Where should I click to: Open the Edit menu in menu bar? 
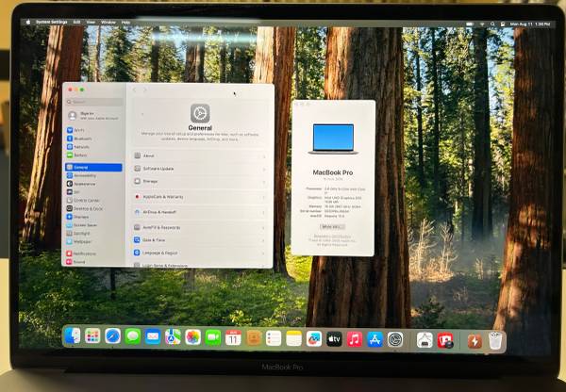(76, 21)
